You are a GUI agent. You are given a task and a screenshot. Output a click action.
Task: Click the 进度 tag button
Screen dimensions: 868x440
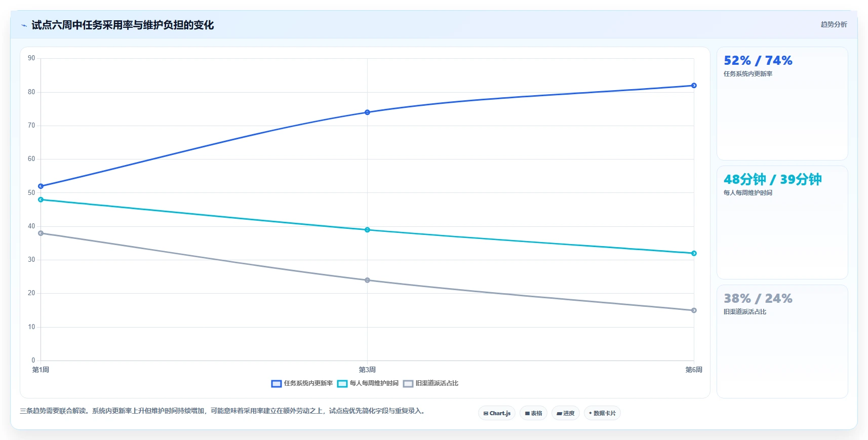(565, 413)
